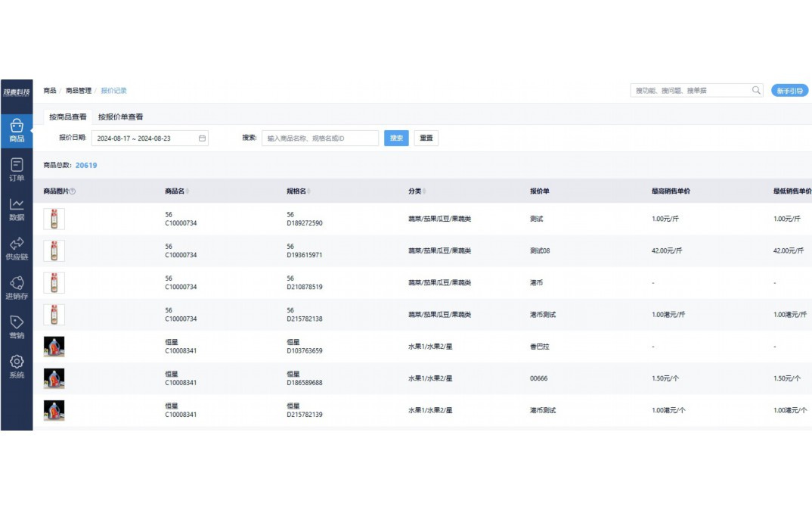
Task: Open the 订单 sidebar icon
Action: click(x=17, y=169)
